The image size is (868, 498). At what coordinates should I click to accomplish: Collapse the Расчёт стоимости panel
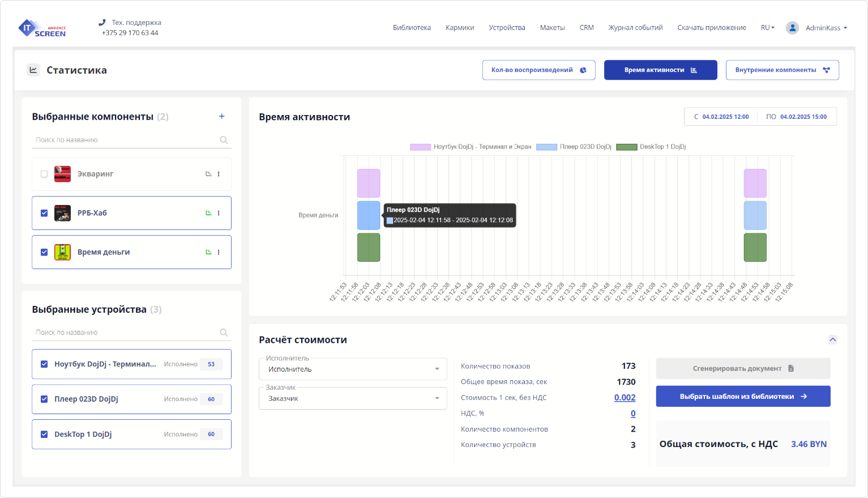(832, 340)
